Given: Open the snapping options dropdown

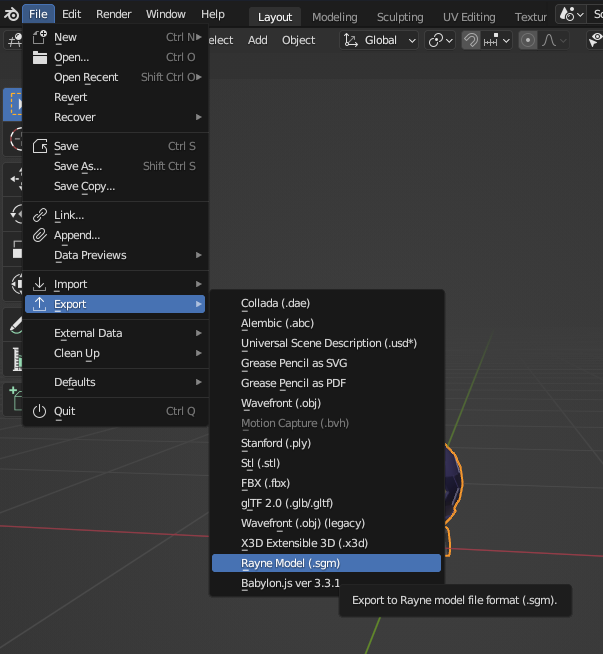Looking at the screenshot, I should tap(496, 40).
